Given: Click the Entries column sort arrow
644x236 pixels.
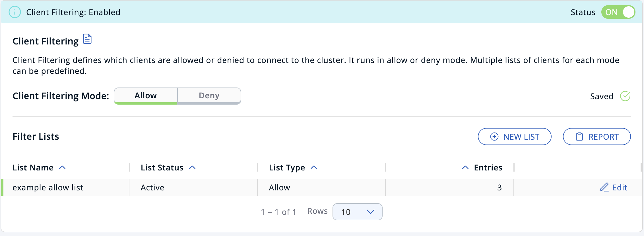Looking at the screenshot, I should point(465,167).
